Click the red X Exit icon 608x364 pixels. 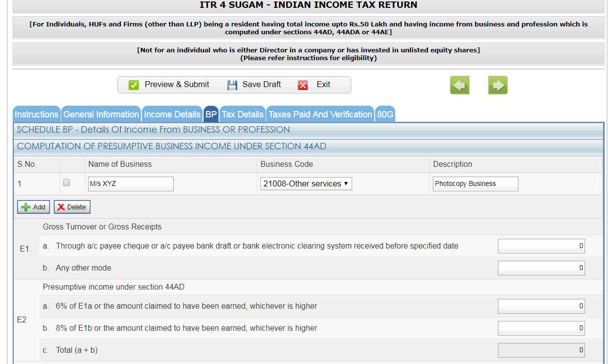click(x=303, y=84)
